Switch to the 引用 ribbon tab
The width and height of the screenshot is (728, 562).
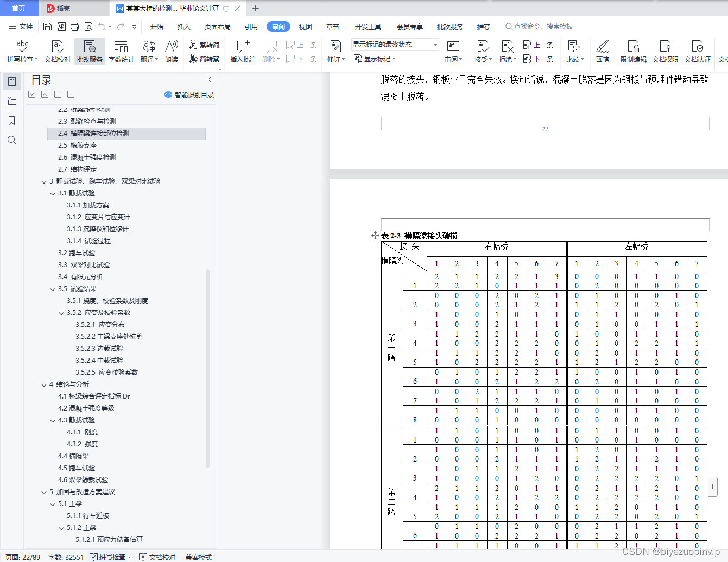(x=251, y=27)
